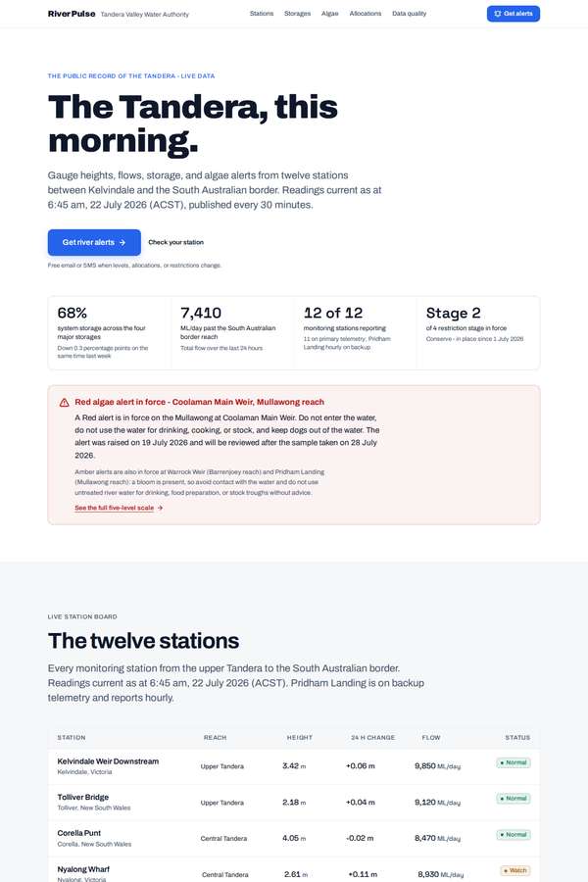Open the Allocations nav item
This screenshot has width=588, height=882.
(366, 14)
